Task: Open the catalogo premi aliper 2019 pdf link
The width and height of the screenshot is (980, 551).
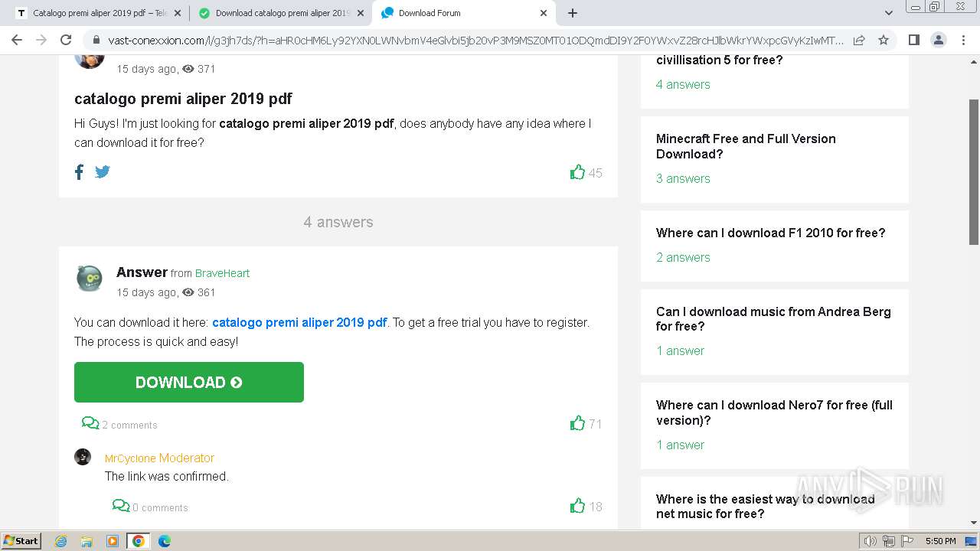Action: (x=299, y=322)
